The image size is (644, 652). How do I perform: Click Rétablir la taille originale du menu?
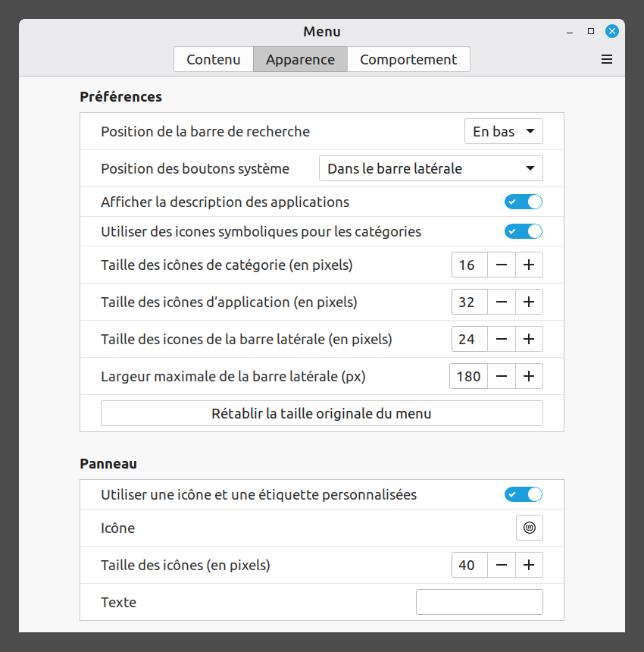[x=321, y=413]
